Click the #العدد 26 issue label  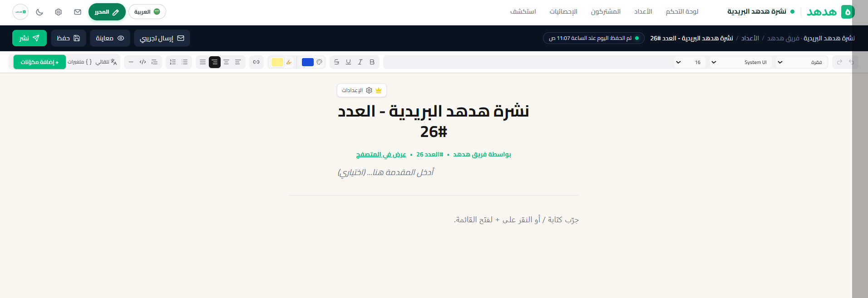coord(429,155)
